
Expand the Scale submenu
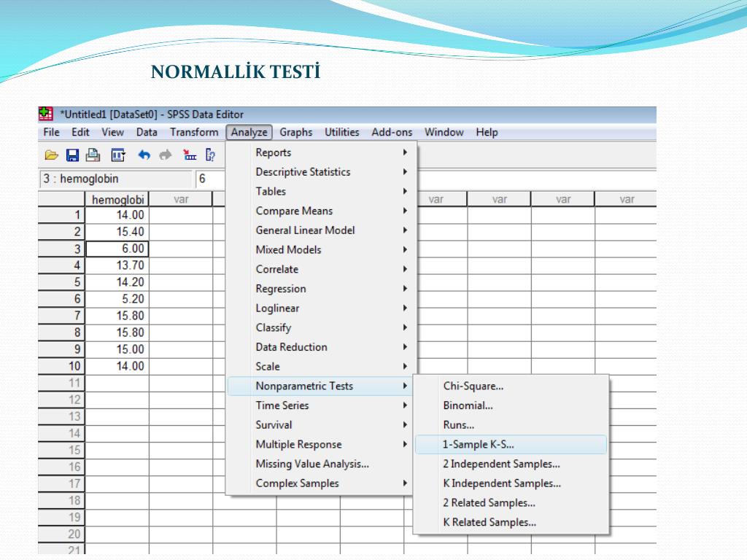click(320, 367)
